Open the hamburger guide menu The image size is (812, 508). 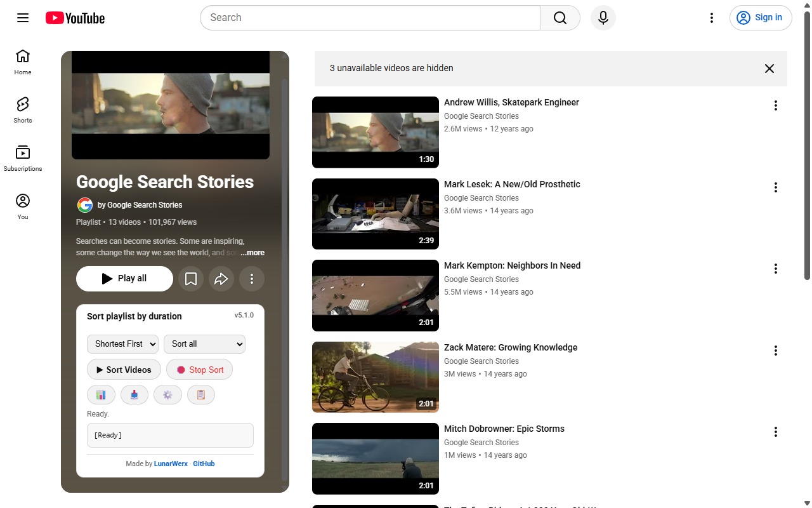[23, 18]
